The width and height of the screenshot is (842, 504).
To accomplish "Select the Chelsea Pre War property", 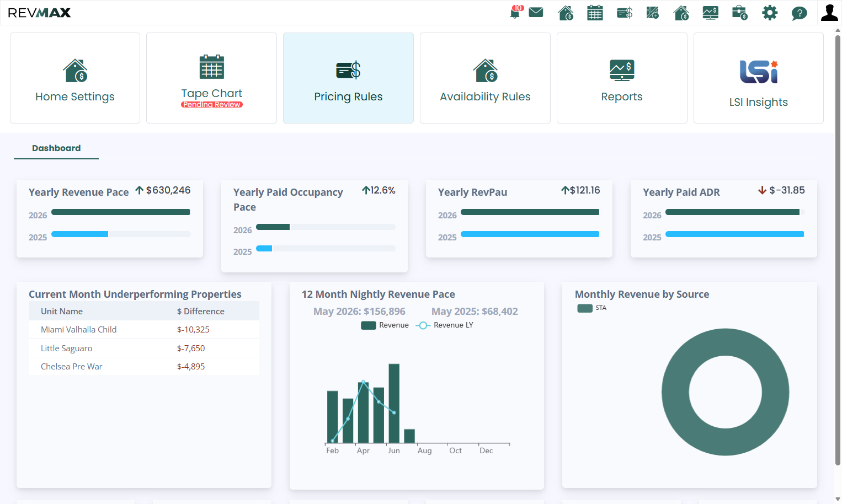I will point(72,367).
